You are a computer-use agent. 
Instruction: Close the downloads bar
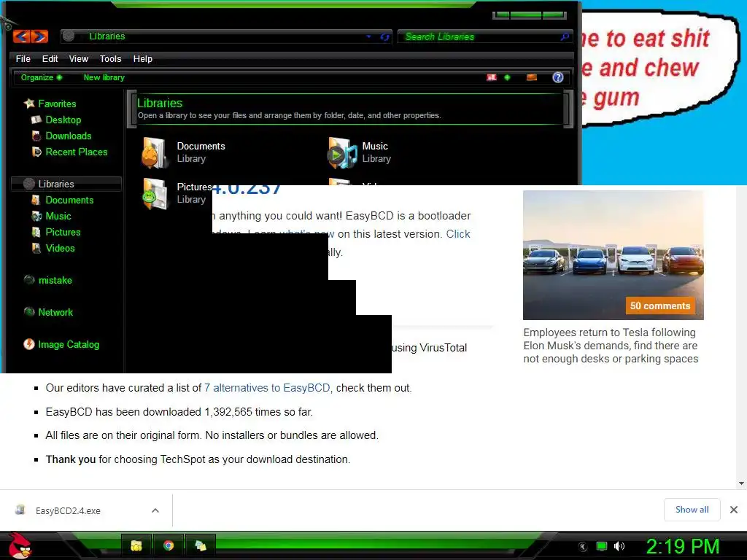tap(734, 510)
